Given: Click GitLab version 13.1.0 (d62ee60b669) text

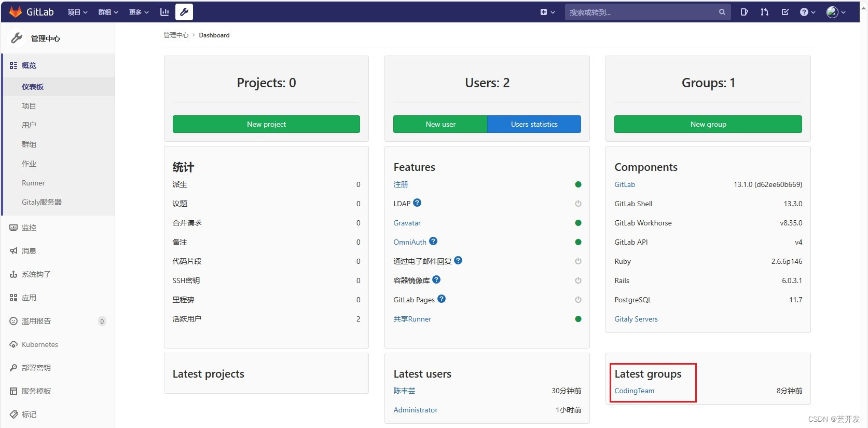Looking at the screenshot, I should coord(767,184).
